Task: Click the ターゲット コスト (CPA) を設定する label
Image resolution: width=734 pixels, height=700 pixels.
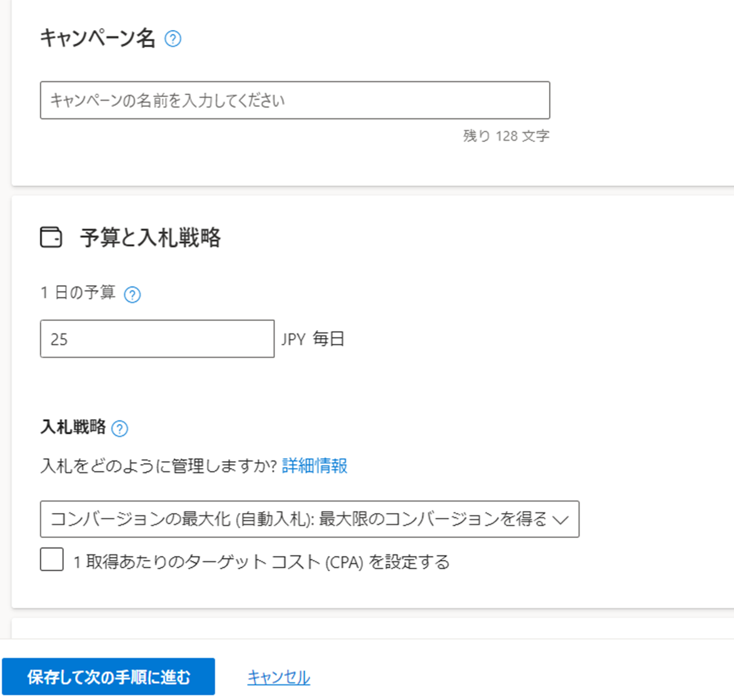Action: [262, 562]
